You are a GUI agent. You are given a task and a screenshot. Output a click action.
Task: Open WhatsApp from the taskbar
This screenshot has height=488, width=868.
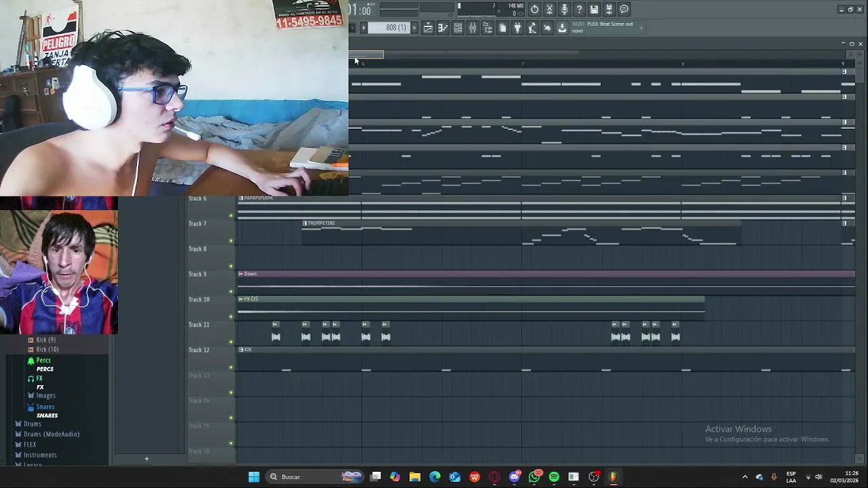coord(534,477)
